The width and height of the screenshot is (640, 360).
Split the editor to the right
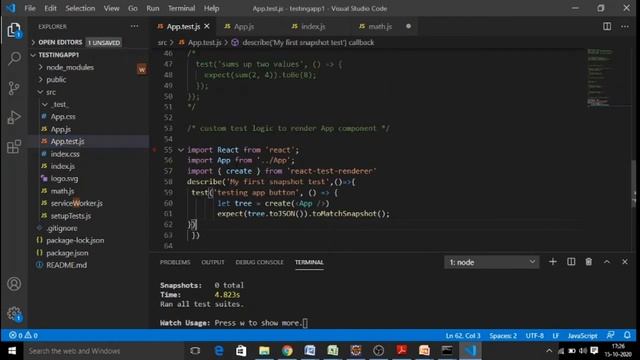click(607, 27)
